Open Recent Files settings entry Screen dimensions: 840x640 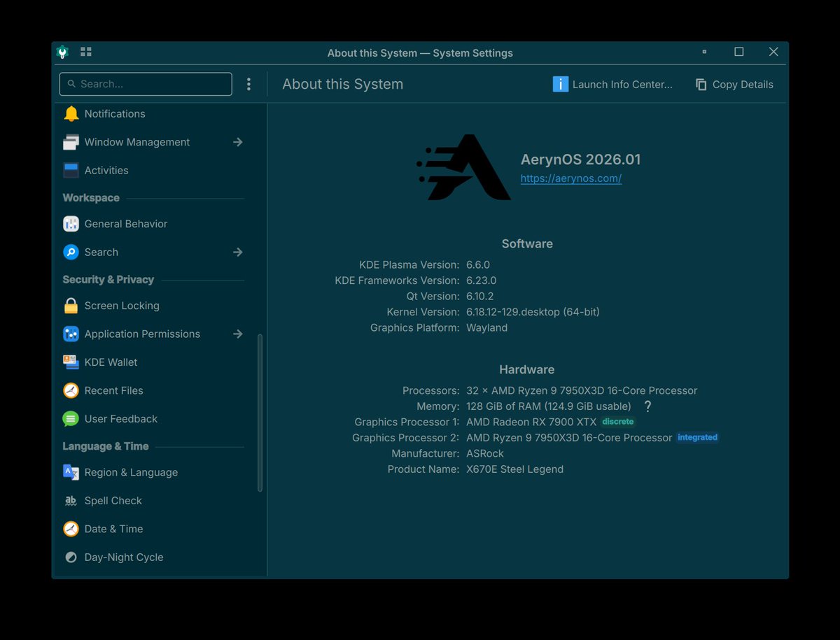tap(153, 390)
